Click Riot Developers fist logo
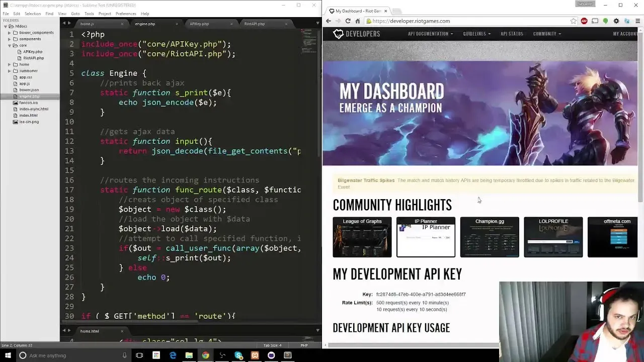Viewport: 644px width, 362px height. coord(338,34)
